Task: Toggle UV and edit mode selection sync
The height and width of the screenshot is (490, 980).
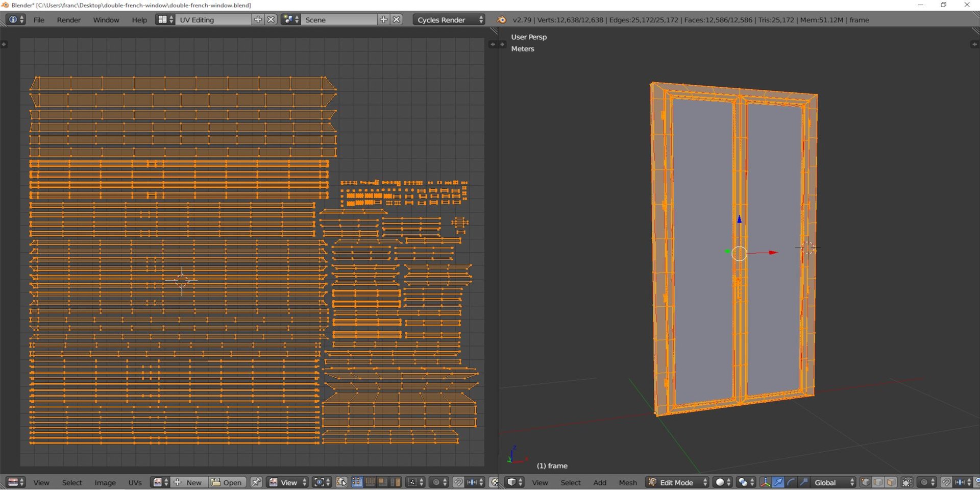Action: [x=341, y=482]
